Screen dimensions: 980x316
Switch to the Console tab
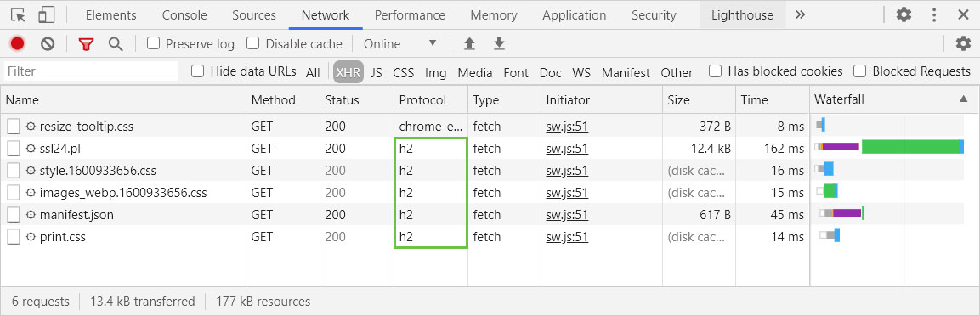click(x=184, y=15)
